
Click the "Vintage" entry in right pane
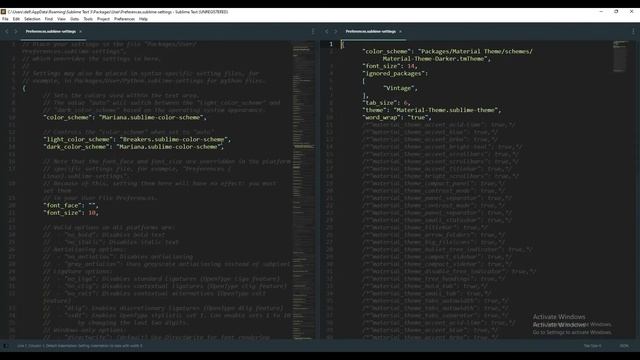(400, 88)
